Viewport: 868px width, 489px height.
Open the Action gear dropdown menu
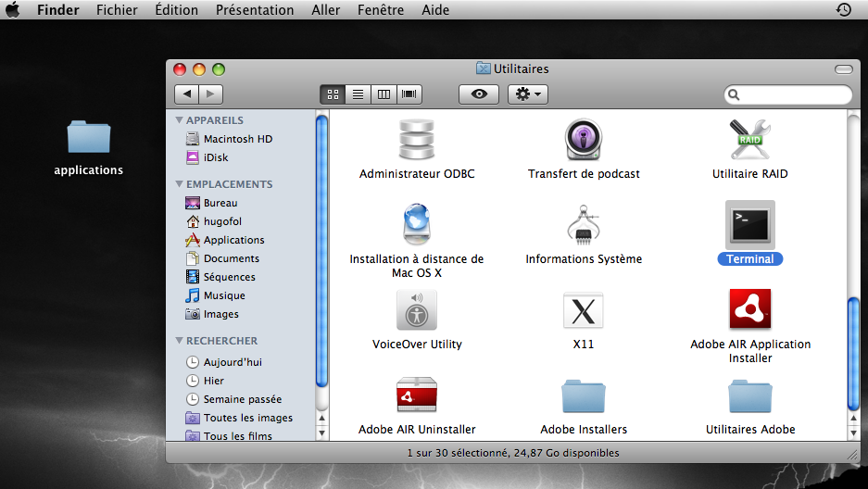pos(528,94)
